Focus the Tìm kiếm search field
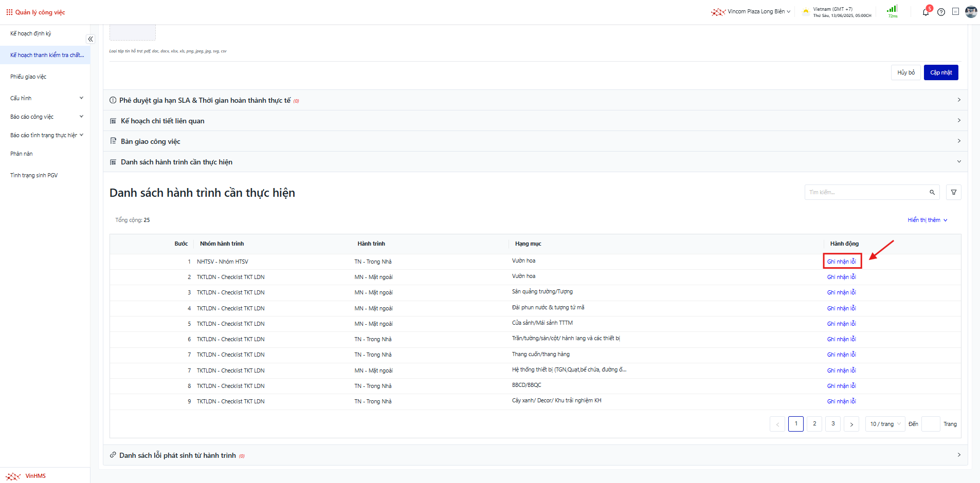The width and height of the screenshot is (980, 483). 866,192
